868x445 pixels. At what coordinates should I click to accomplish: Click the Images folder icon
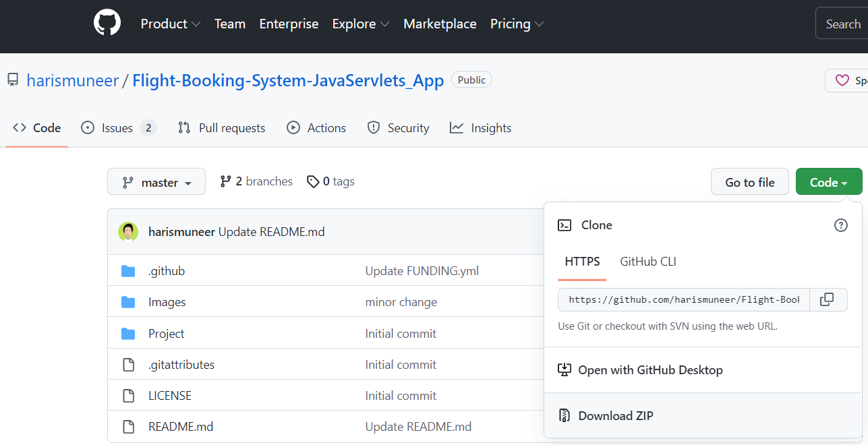128,302
